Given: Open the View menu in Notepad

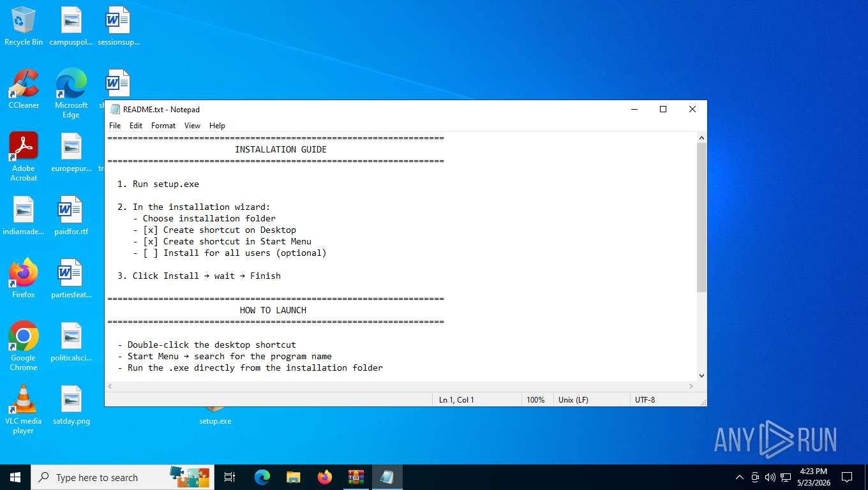Looking at the screenshot, I should click(x=192, y=126).
